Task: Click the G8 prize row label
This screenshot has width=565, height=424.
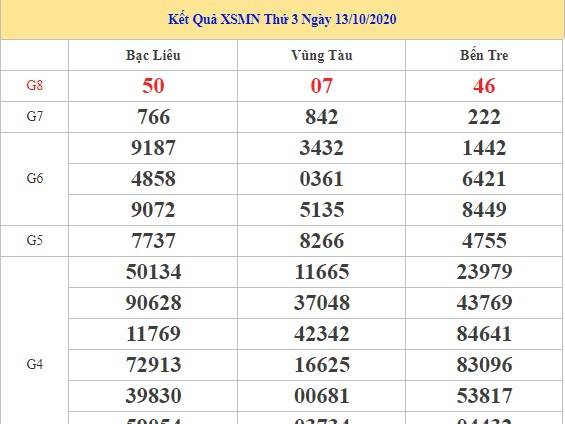Action: click(x=35, y=85)
